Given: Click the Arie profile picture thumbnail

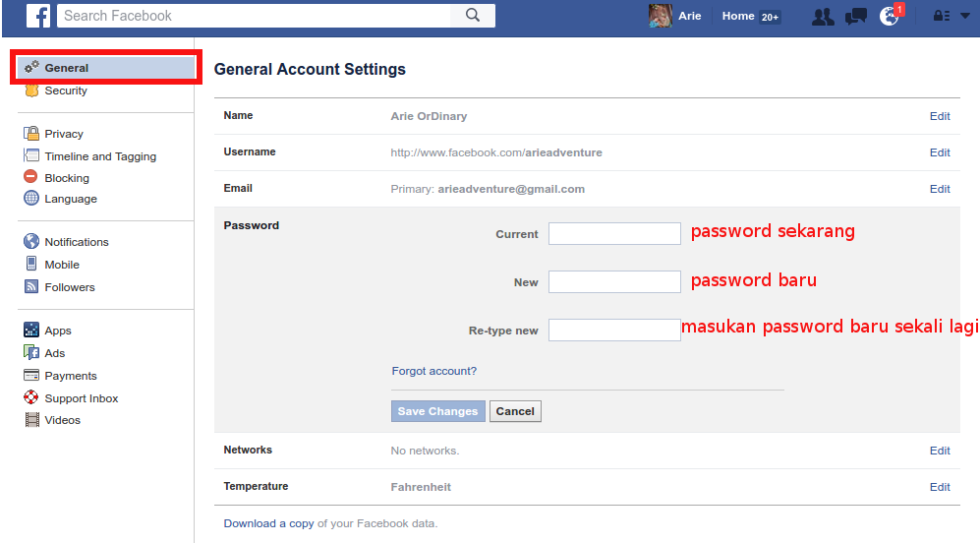Looking at the screenshot, I should [661, 16].
